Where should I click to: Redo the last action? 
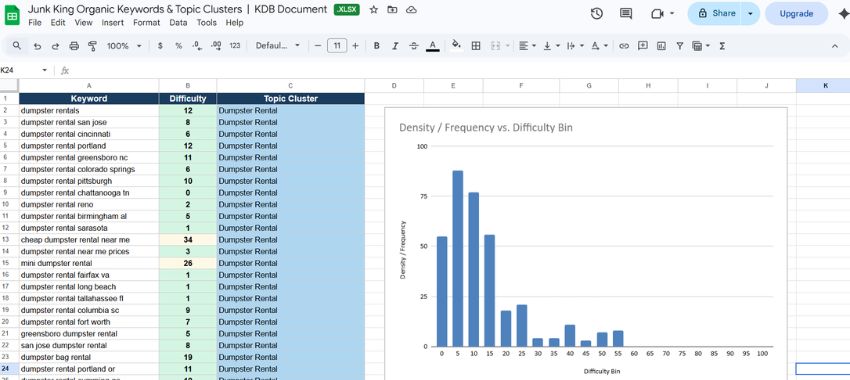pyautogui.click(x=55, y=46)
